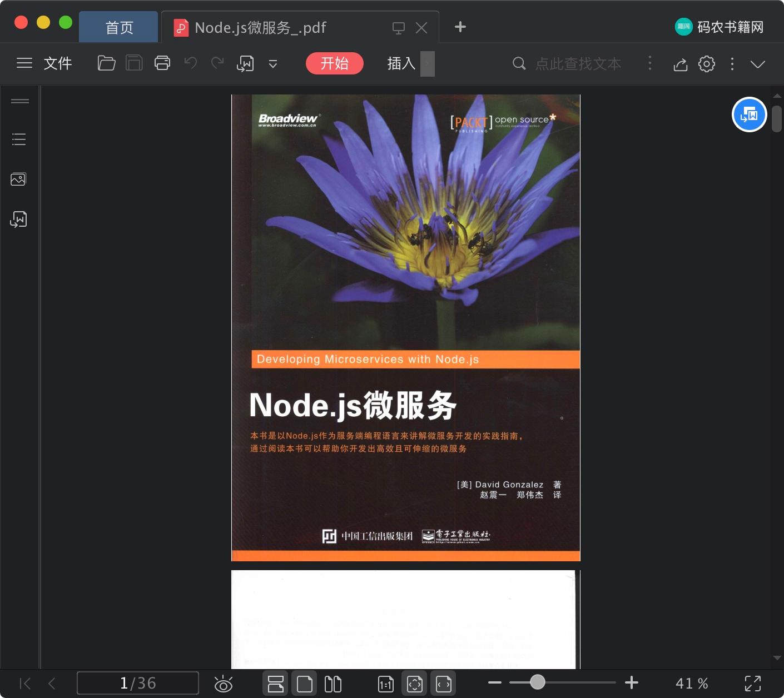Set zoom to actual size 1:1
The width and height of the screenshot is (784, 698).
386,684
